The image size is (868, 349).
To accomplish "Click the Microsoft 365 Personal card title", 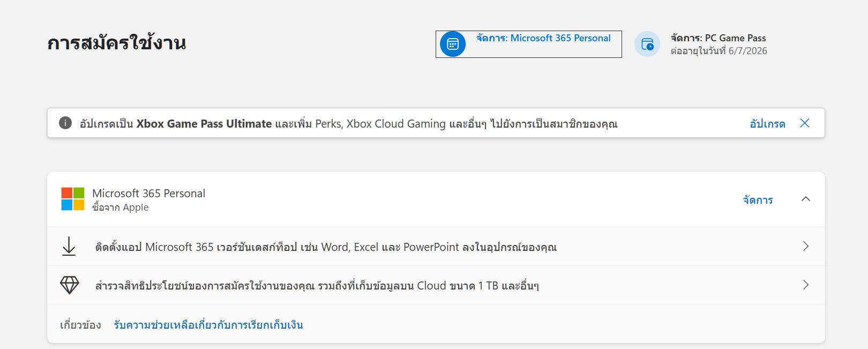I will coord(148,194).
